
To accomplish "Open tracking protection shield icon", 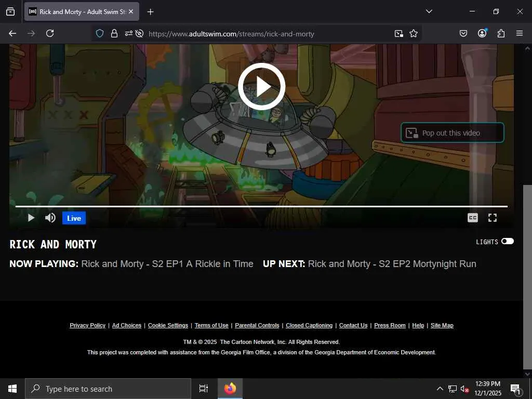I will (99, 33).
